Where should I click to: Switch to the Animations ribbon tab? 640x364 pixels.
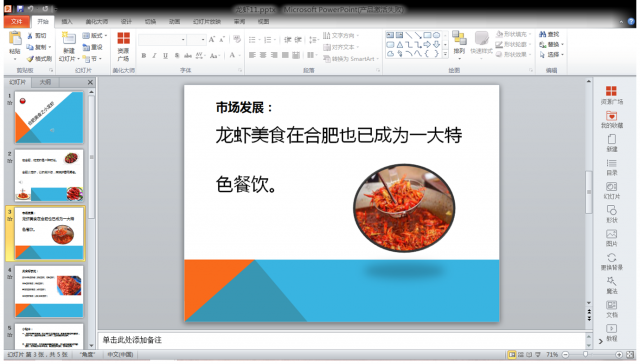(174, 22)
